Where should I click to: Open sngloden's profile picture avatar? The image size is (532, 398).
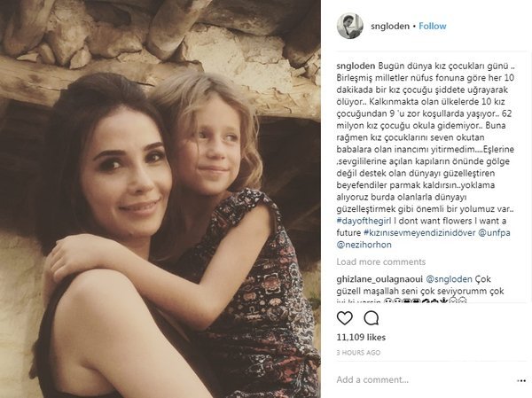(350, 26)
